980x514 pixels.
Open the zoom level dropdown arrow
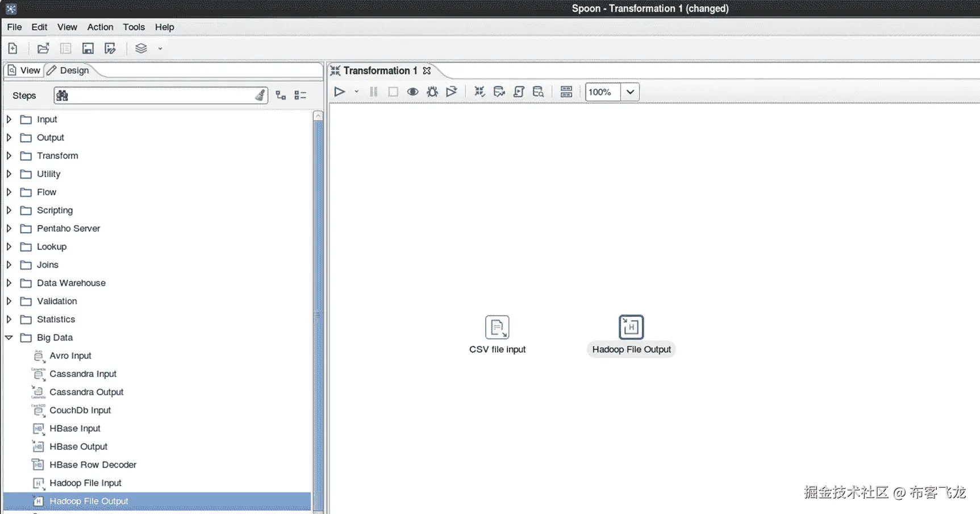point(630,92)
